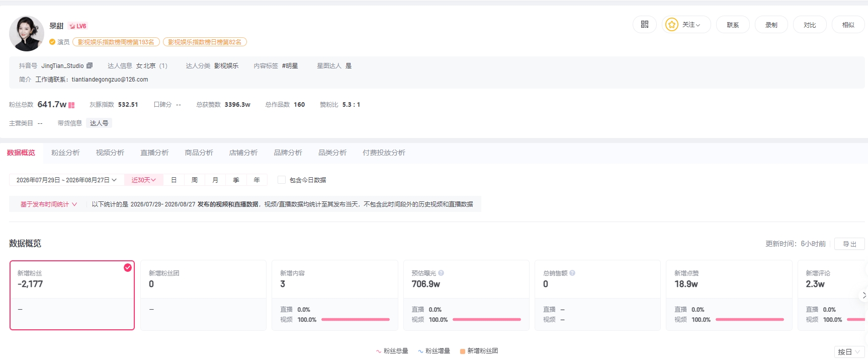Select the 日 period option

pyautogui.click(x=173, y=180)
